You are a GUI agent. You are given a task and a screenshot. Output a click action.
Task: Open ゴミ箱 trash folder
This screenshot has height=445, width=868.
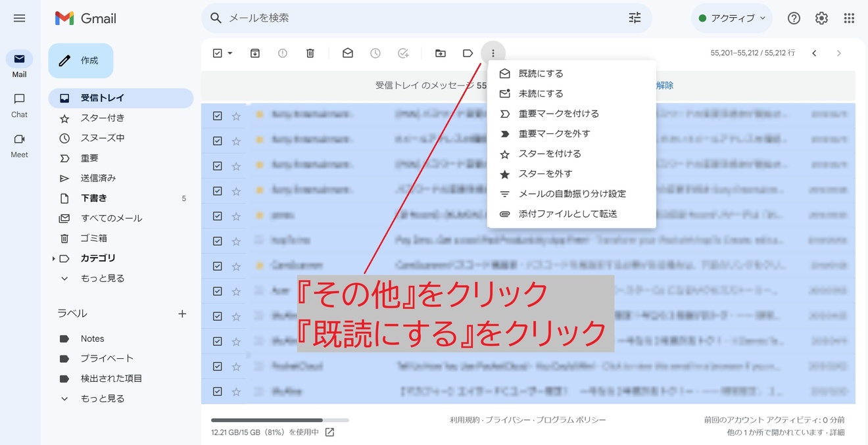121,239
